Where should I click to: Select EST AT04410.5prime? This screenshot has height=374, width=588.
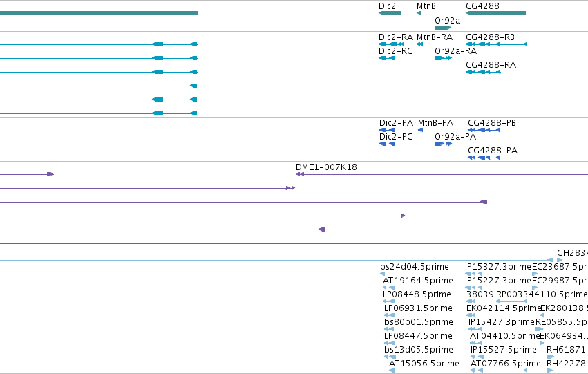click(505, 336)
